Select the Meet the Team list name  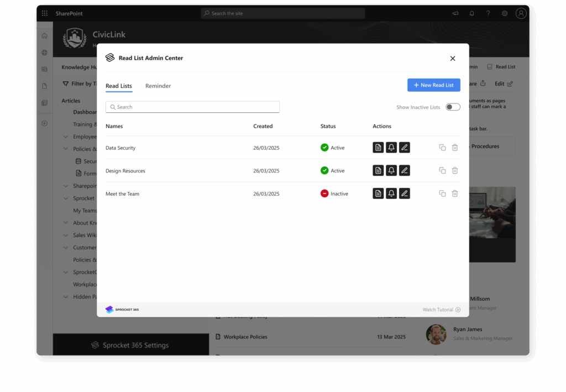click(122, 194)
